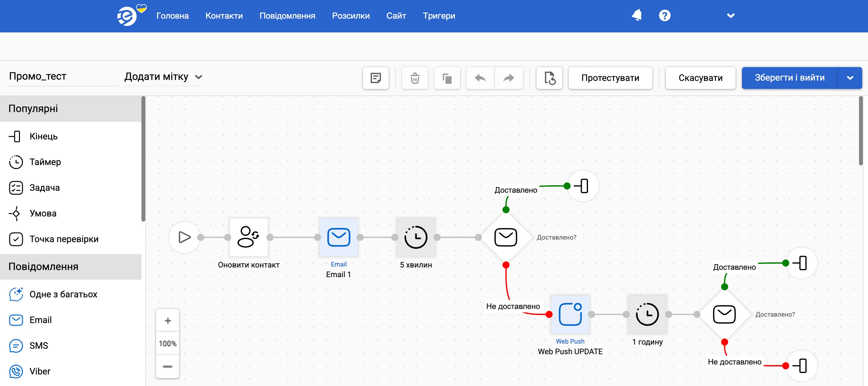
Task: Click the sidebar block list scrollbar
Action: [143, 159]
